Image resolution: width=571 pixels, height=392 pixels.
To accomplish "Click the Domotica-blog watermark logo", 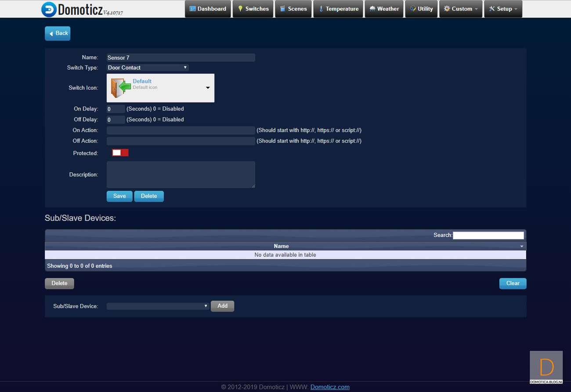I will [546, 367].
